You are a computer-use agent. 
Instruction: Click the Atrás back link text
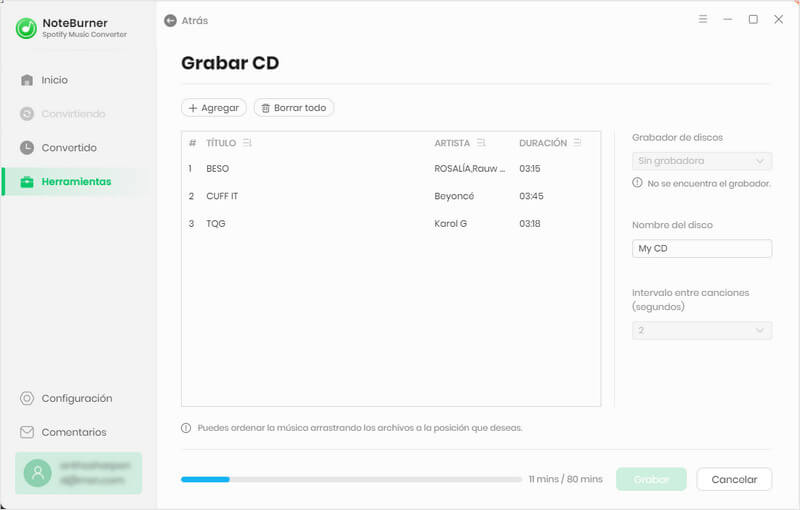pos(195,21)
